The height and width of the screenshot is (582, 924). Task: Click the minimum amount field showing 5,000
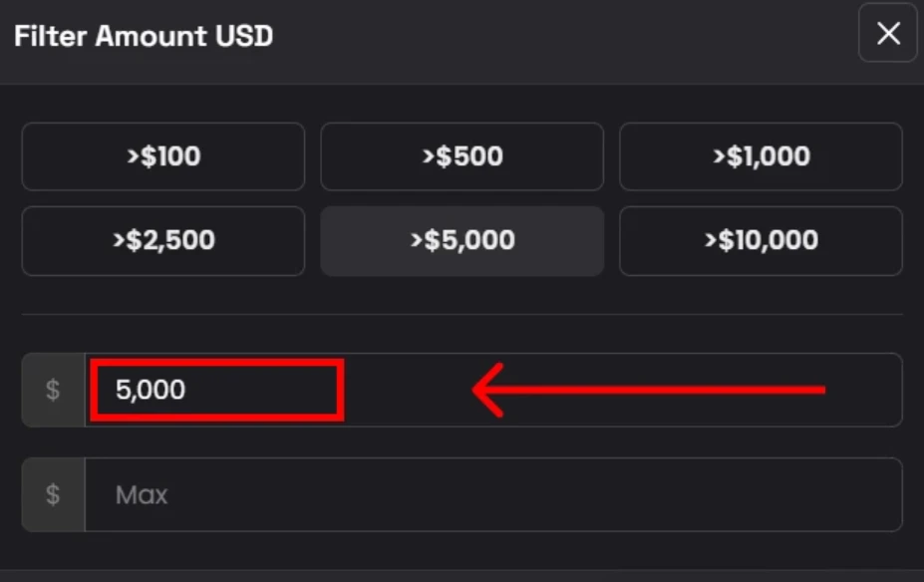tap(399, 390)
